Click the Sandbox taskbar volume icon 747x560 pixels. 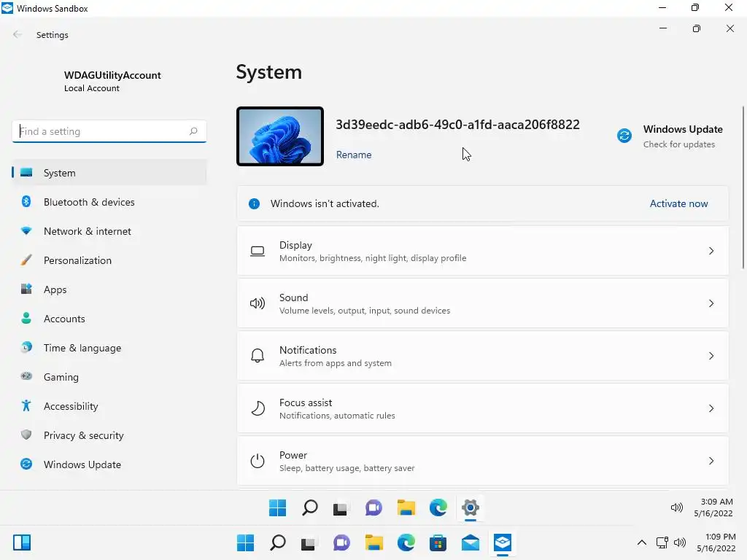(x=676, y=507)
